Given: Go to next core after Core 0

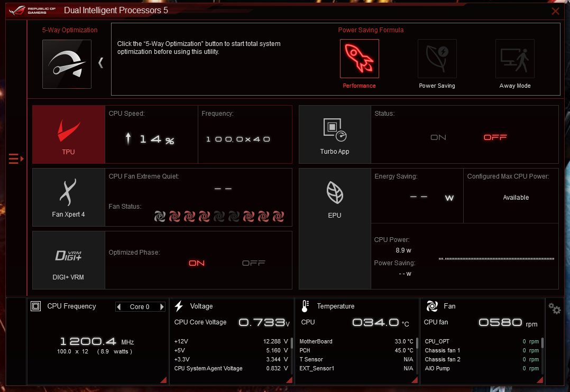Looking at the screenshot, I should [x=162, y=307].
